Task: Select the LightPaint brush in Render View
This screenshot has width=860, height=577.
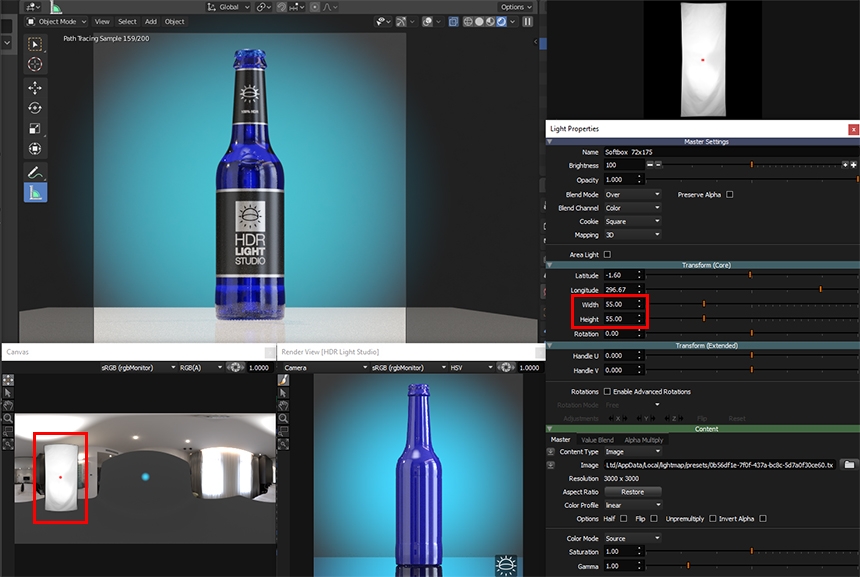Action: [x=283, y=380]
